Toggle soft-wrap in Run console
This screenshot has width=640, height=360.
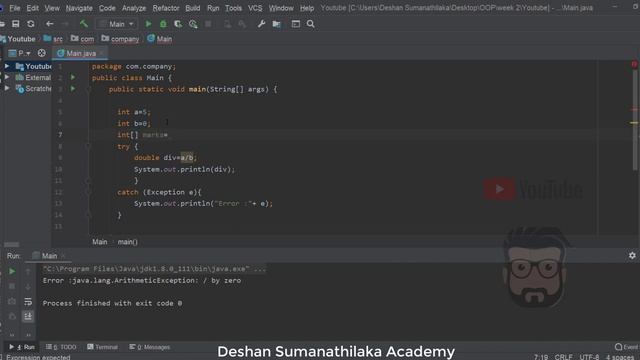point(28,301)
